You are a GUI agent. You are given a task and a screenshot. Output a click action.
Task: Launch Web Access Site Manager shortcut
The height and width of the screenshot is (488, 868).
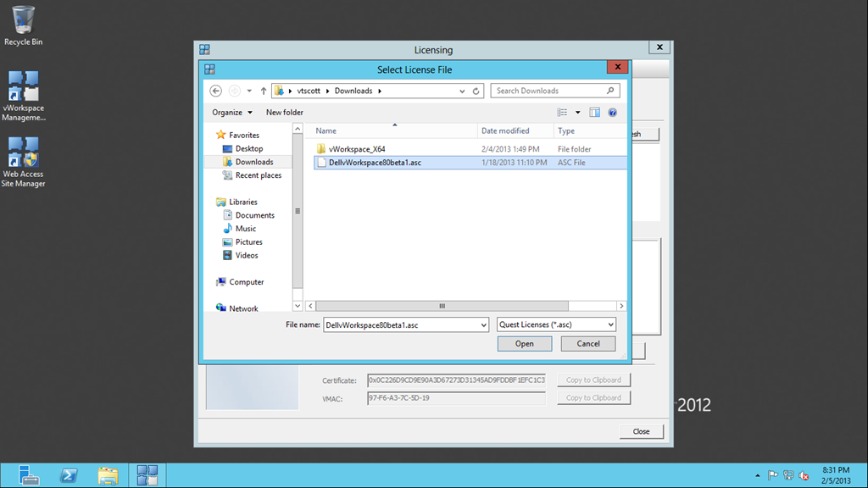click(x=23, y=162)
